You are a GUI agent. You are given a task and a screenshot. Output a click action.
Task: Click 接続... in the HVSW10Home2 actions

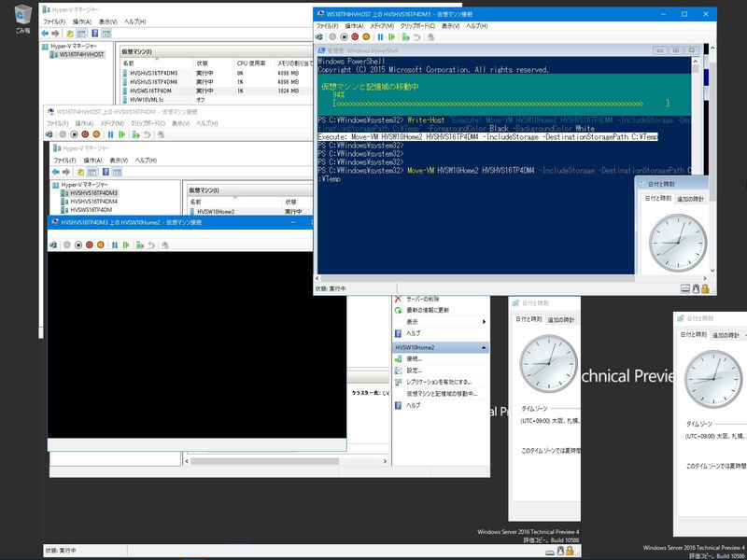414,359
